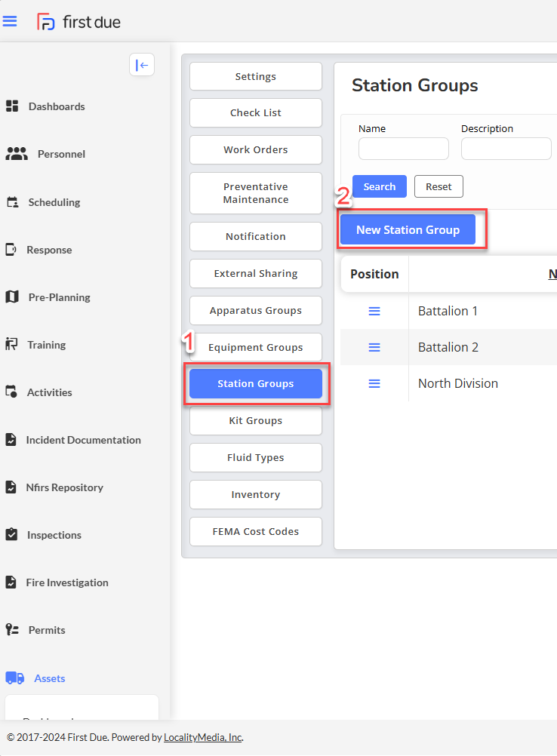Screen dimensions: 557x756
Task: Open the hamburger menu icon
Action: [10, 21]
